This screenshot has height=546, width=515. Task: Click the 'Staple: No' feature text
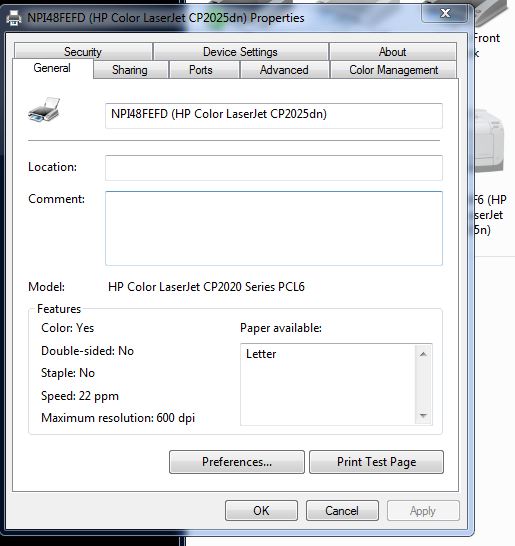pyautogui.click(x=68, y=373)
